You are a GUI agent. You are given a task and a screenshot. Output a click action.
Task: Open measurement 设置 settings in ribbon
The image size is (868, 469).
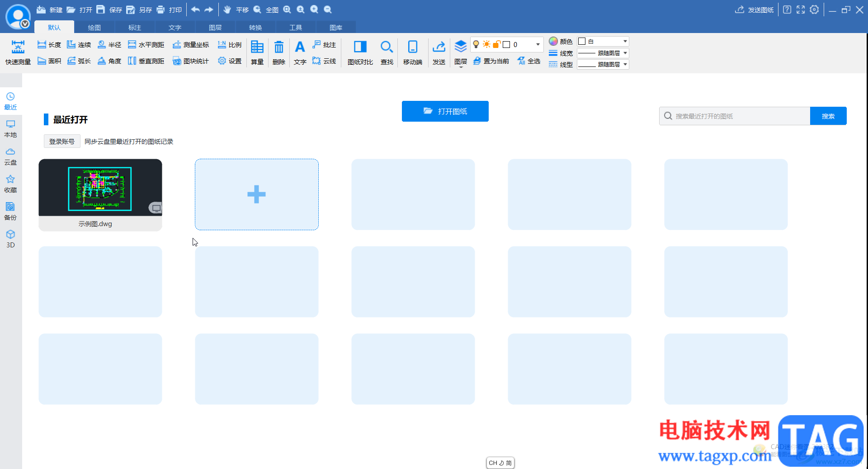[x=229, y=61]
